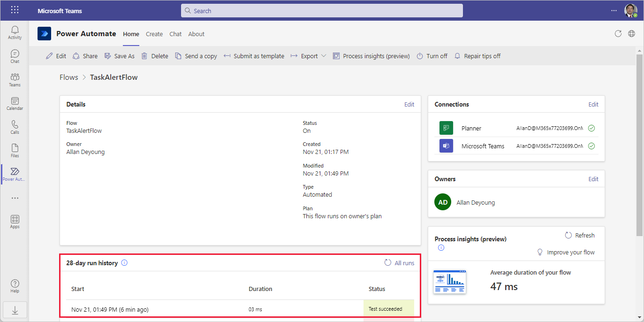Click the Duration column header
644x322 pixels.
click(x=260, y=289)
